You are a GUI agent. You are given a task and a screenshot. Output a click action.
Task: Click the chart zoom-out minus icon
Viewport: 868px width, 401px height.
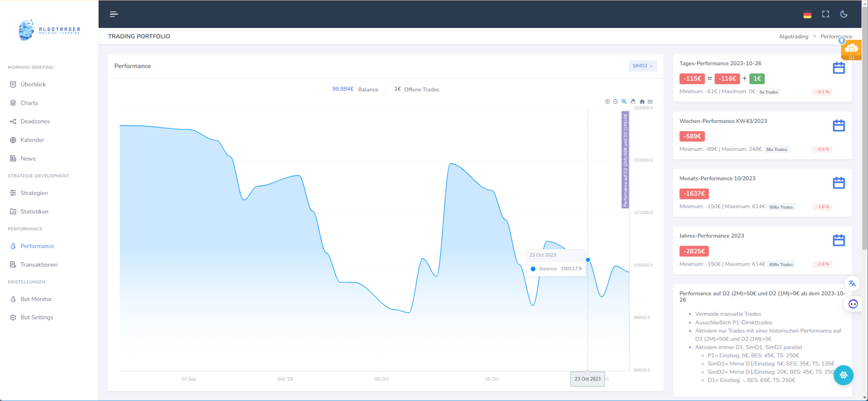[615, 102]
